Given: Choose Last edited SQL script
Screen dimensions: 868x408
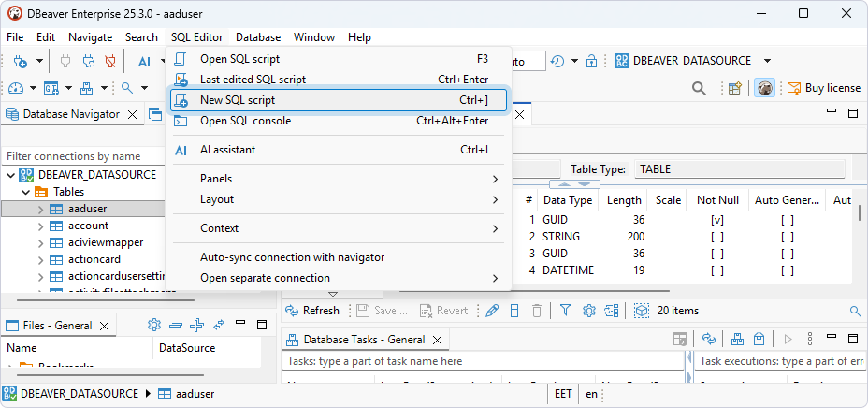Looking at the screenshot, I should click(x=339, y=80).
